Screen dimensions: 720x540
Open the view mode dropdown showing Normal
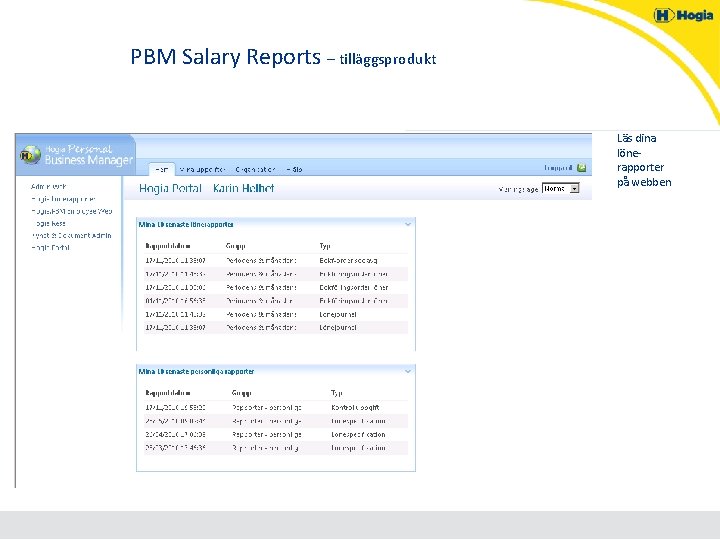pos(561,188)
